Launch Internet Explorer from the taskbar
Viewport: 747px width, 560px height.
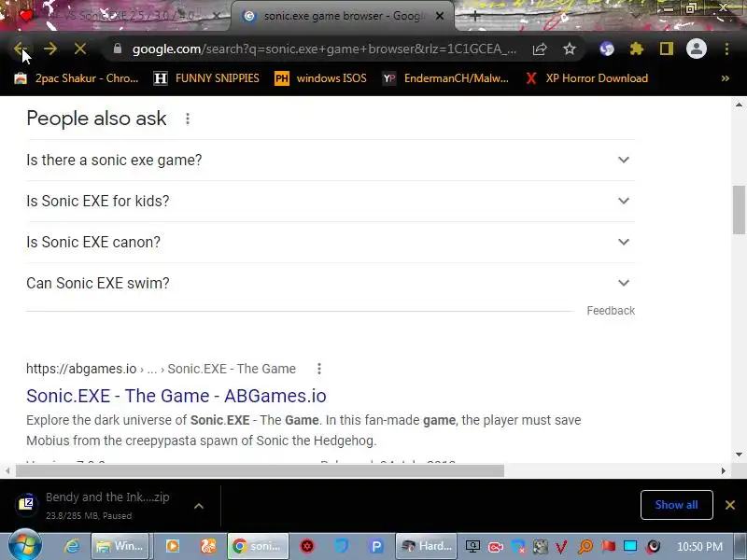pos(72,546)
